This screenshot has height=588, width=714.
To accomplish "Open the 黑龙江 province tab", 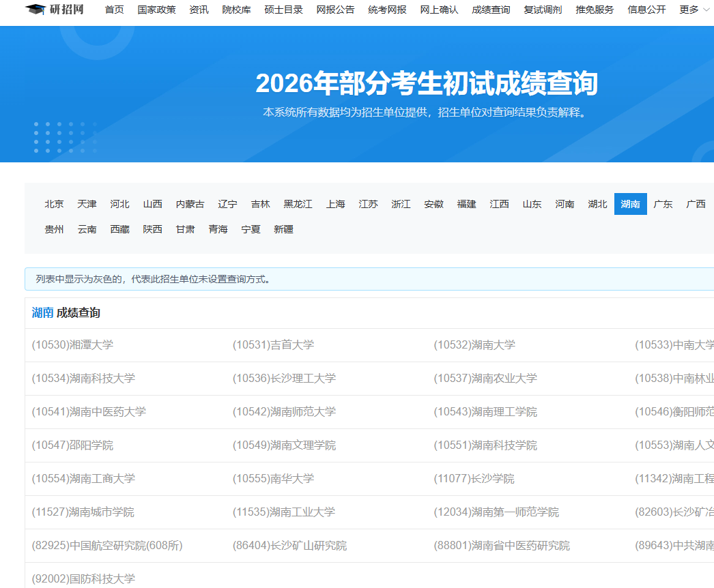I will (298, 204).
